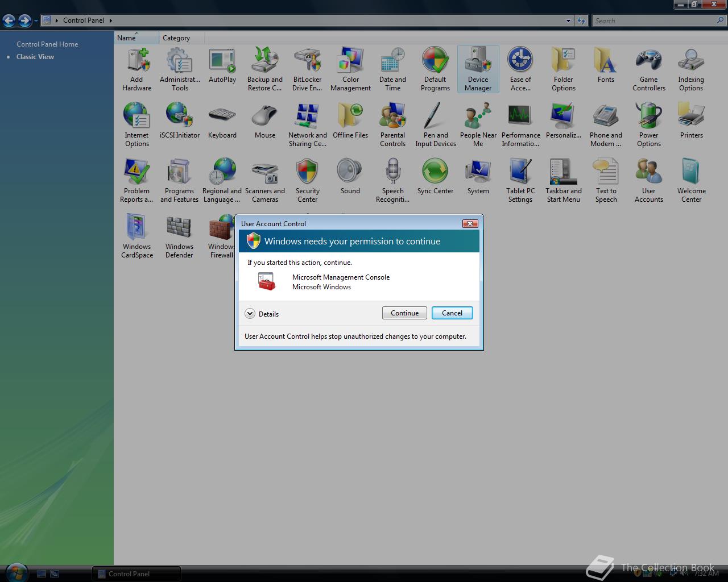Open Phone and Modem Options
The width and height of the screenshot is (728, 582).
(606, 125)
